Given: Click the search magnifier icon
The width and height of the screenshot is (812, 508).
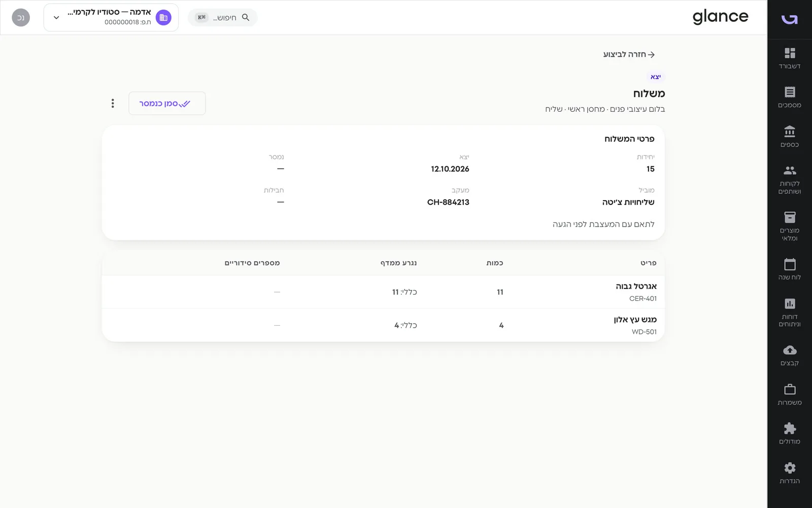Looking at the screenshot, I should 246,17.
